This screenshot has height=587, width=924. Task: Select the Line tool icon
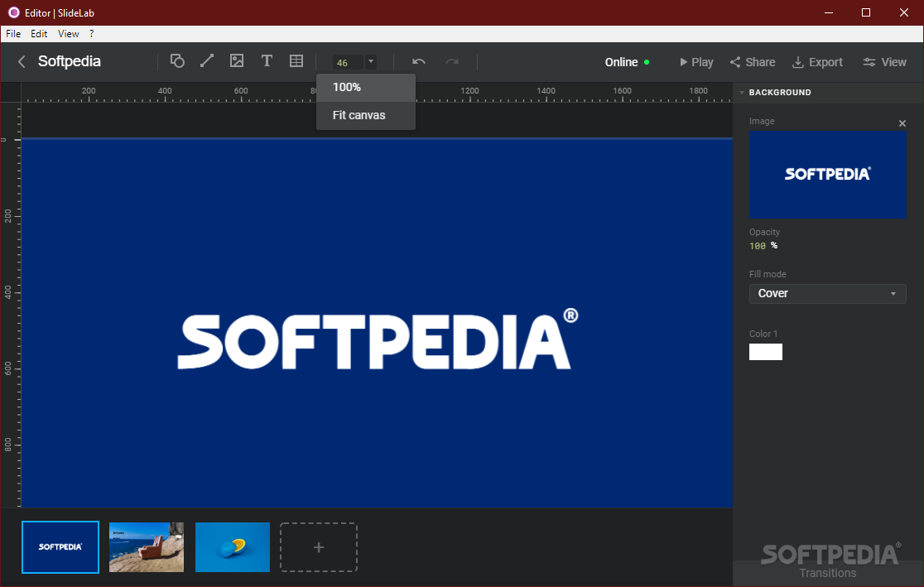[x=207, y=60]
